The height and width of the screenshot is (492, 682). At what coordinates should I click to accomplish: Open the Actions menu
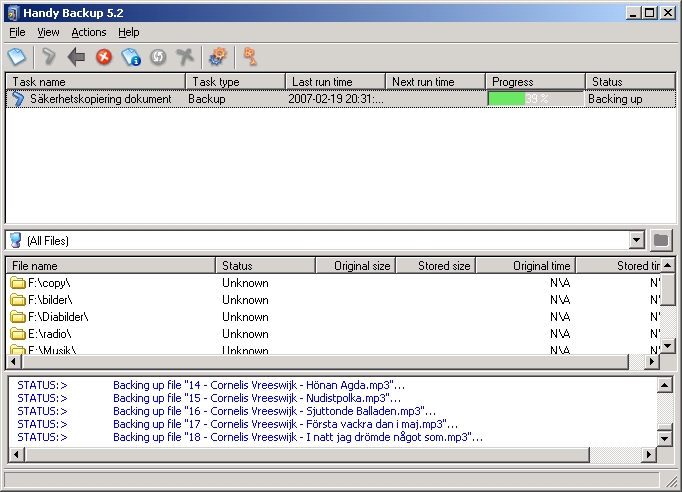pyautogui.click(x=89, y=32)
